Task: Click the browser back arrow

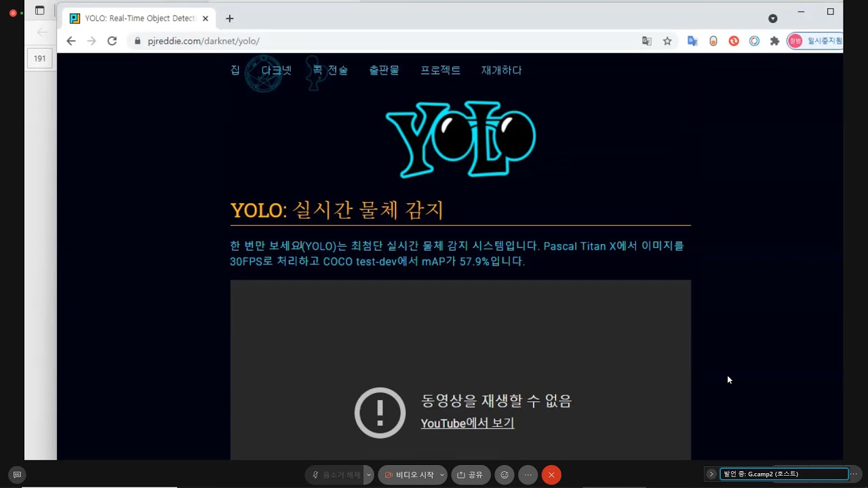Action: (71, 41)
